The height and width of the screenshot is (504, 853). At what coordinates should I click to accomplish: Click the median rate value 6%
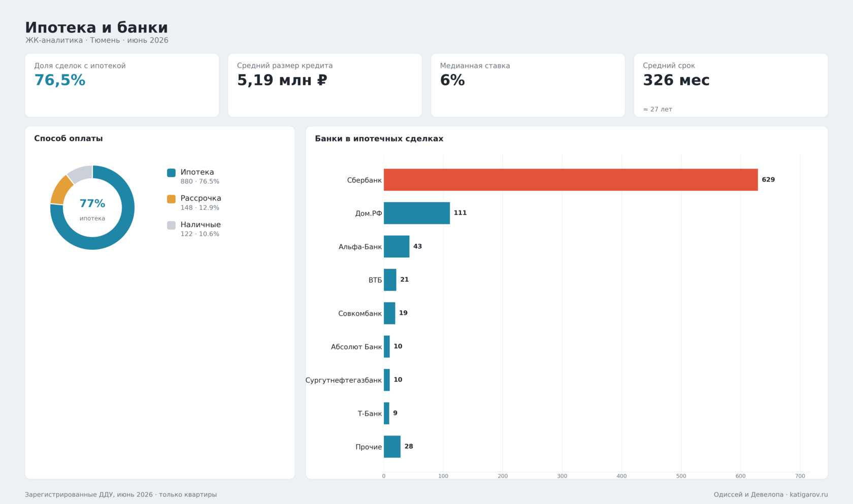(x=452, y=80)
